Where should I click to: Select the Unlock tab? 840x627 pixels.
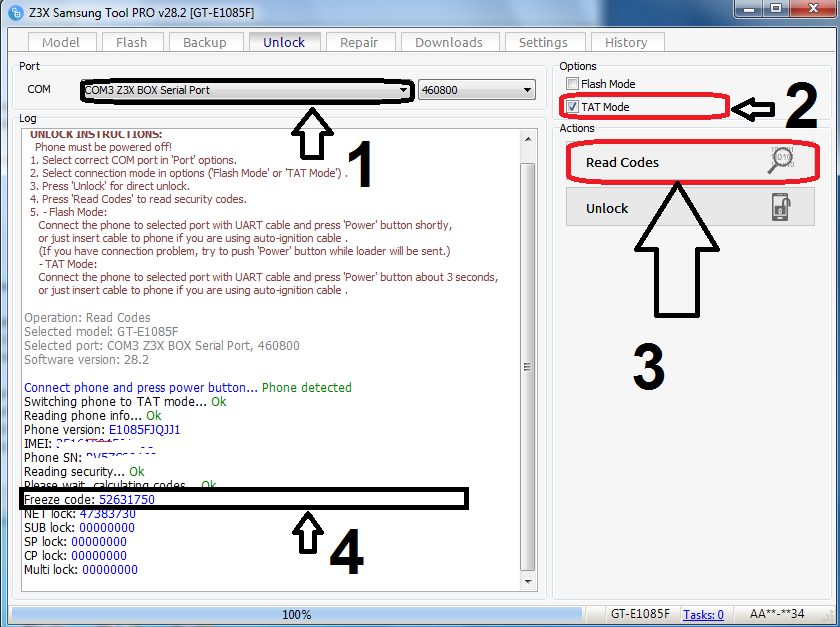tap(284, 42)
